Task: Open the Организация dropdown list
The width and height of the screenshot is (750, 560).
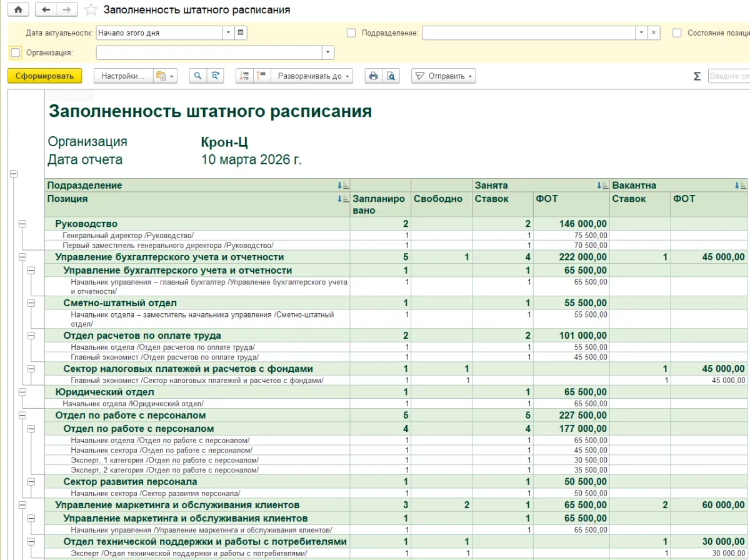Action: (x=328, y=52)
